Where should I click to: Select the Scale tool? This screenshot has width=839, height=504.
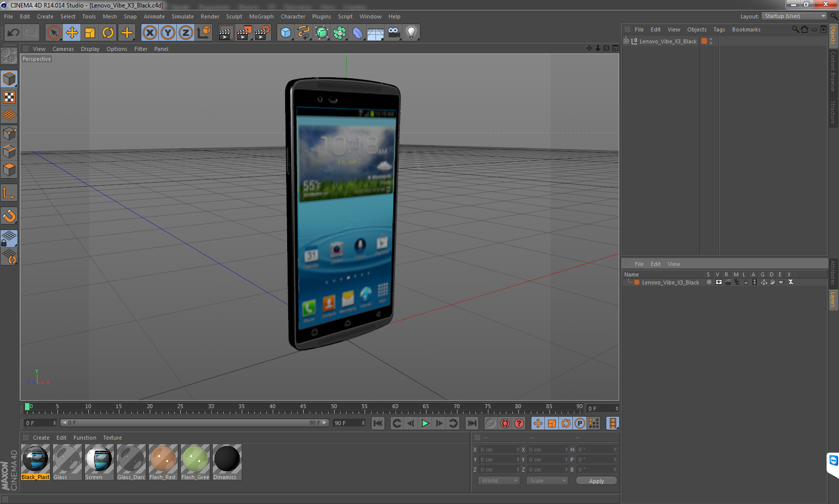click(x=90, y=33)
